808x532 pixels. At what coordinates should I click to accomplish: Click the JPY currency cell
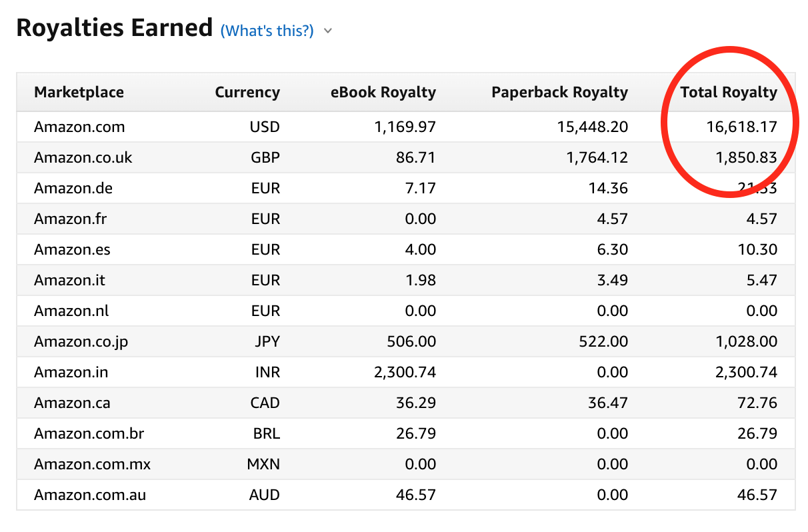coord(267,341)
